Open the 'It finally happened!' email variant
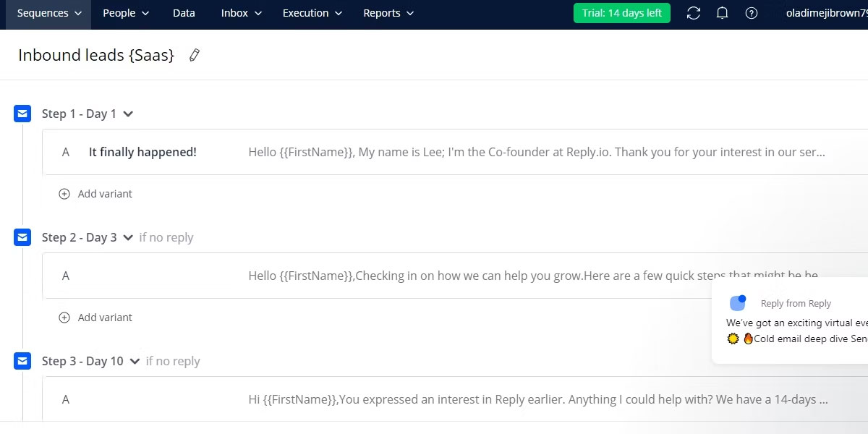Image resolution: width=868 pixels, height=434 pixels. (142, 152)
